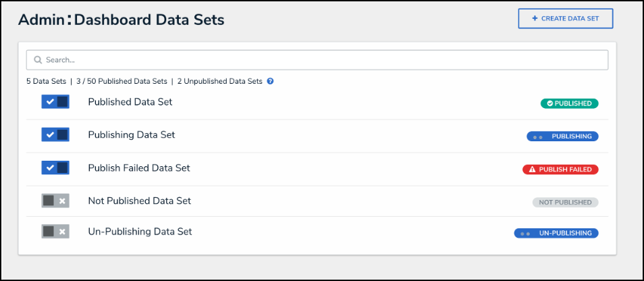Screen dimensions: 644x281
Task: Click the blue help question mark icon
Action: [x=270, y=81]
